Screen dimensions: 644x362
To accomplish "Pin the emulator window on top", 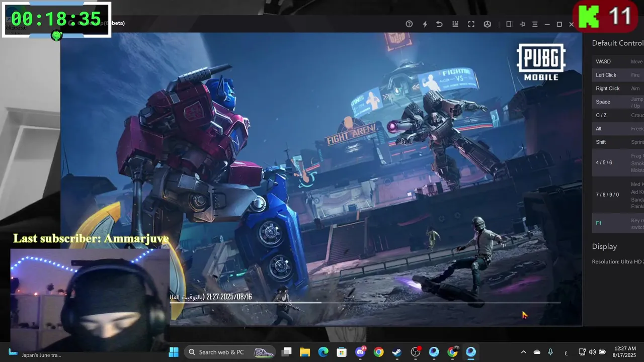I will pyautogui.click(x=522, y=24).
